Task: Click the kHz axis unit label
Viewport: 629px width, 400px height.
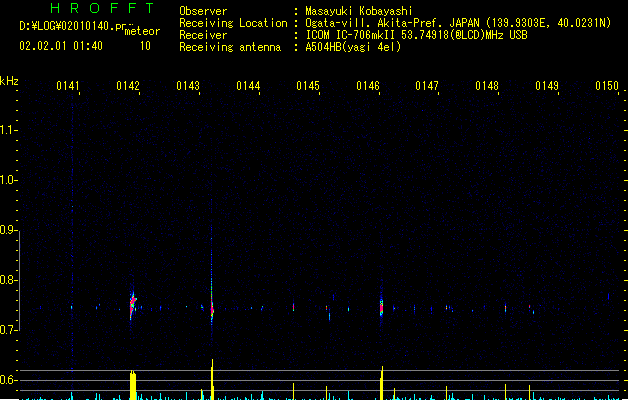Action: coord(9,81)
